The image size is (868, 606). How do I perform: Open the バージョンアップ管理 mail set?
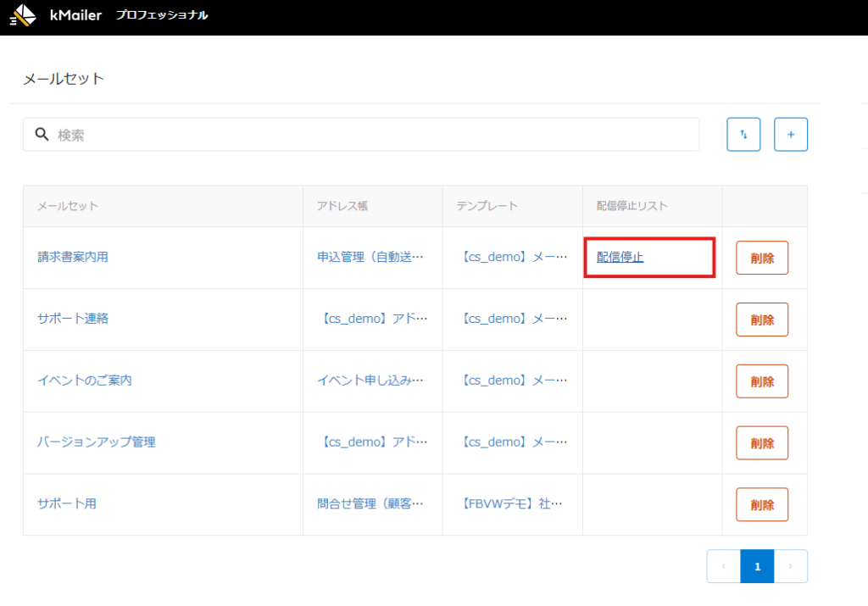(x=97, y=442)
